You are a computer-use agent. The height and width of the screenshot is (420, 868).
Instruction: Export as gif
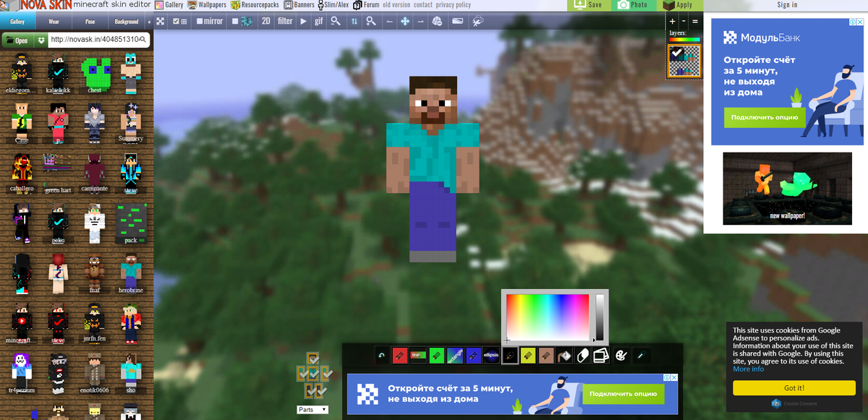click(319, 21)
